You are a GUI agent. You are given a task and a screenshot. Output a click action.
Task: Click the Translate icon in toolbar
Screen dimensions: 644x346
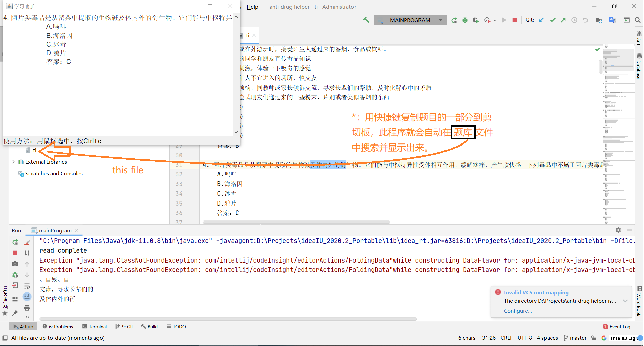tap(613, 20)
